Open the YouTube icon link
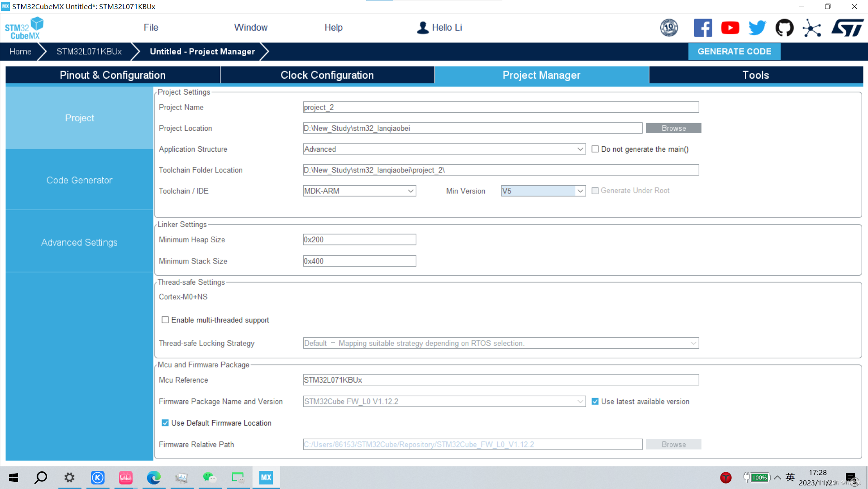Viewport: 868px width, 489px height. pos(730,28)
